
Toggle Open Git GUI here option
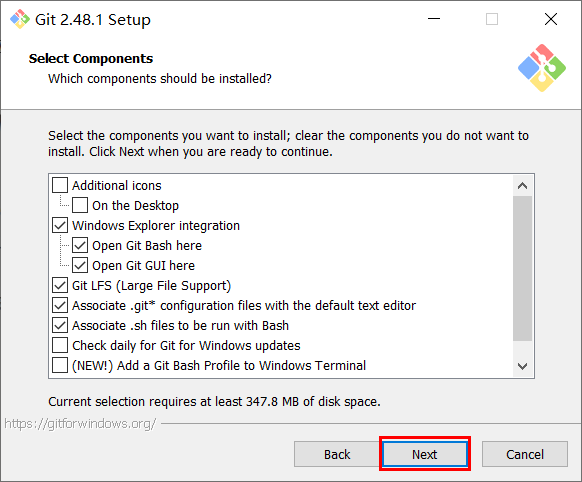tap(80, 265)
